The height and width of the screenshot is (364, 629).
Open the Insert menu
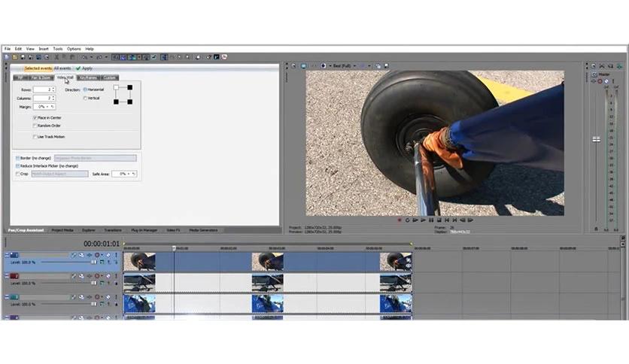point(44,48)
